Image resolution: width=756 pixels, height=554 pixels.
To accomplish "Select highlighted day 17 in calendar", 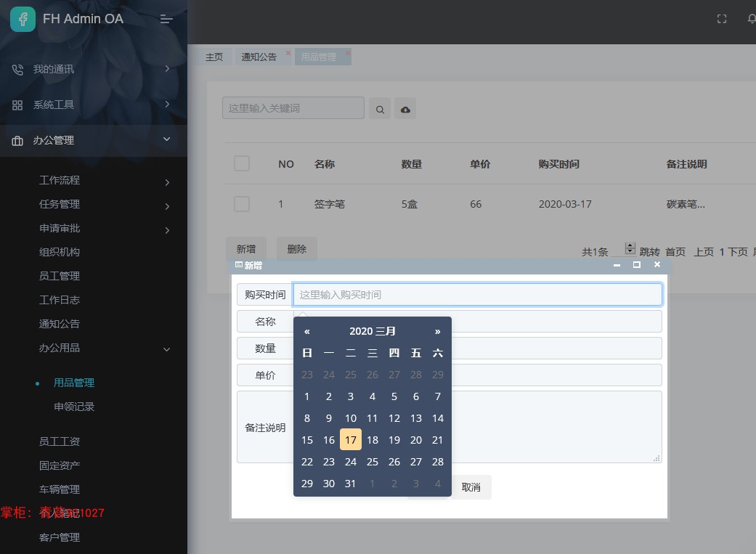I will coord(351,440).
